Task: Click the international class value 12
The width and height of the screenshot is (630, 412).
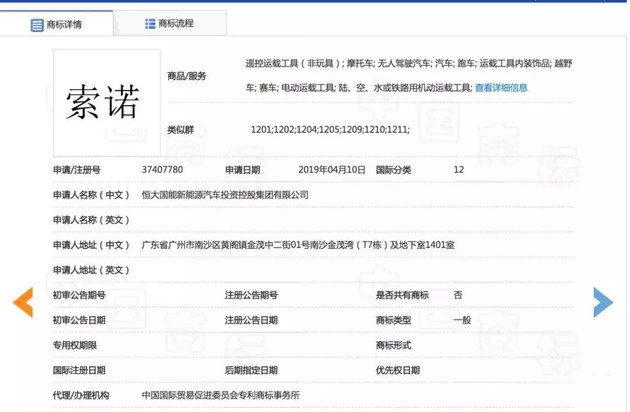Action: 459,170
